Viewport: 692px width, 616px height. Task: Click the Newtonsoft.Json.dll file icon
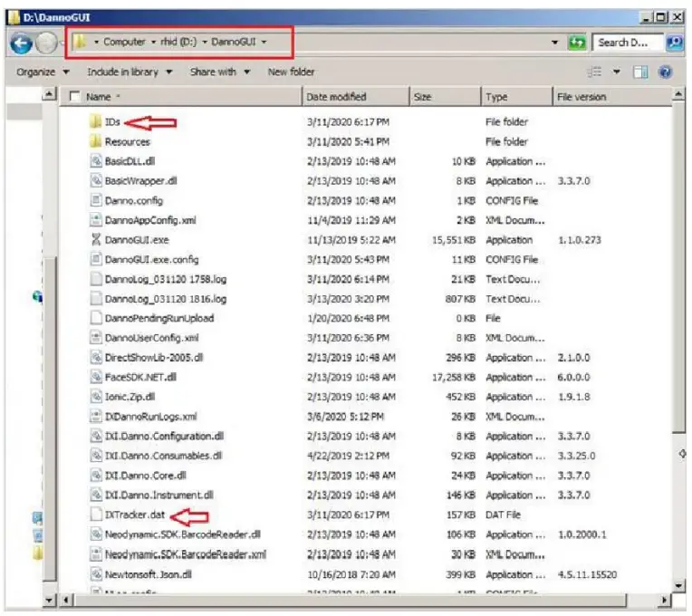95,574
